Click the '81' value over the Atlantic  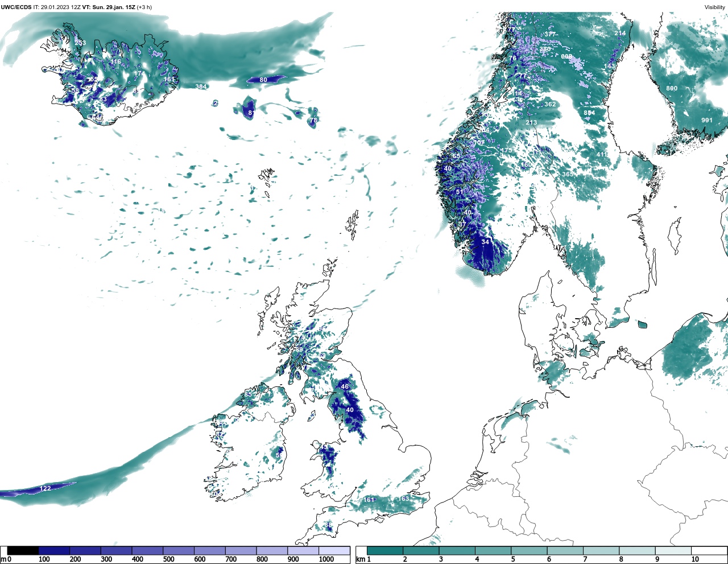pos(251,113)
